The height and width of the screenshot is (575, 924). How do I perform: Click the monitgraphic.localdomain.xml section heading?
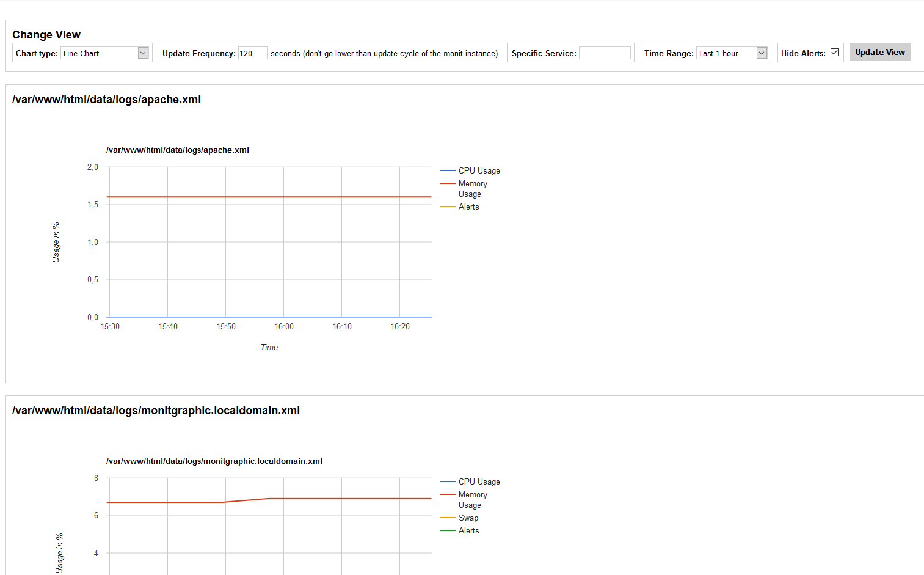coord(156,411)
